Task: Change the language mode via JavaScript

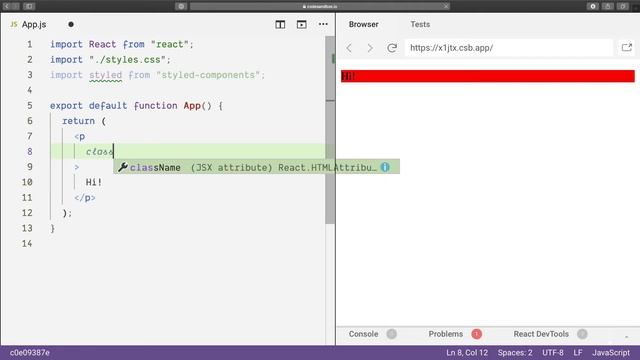Action: point(611,353)
